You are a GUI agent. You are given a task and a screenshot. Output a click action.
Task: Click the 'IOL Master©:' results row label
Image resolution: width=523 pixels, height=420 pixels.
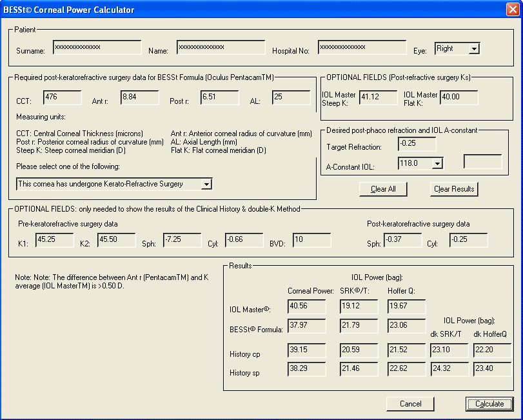click(250, 310)
